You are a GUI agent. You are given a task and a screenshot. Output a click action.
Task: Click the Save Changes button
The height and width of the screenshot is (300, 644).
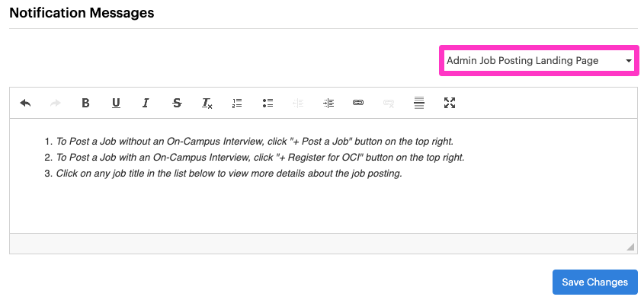594,282
